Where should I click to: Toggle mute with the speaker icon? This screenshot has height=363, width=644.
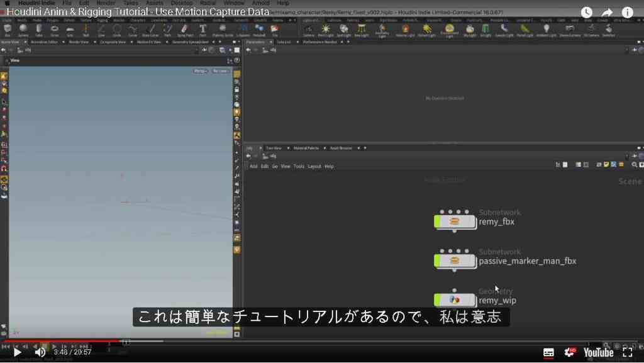click(40, 352)
